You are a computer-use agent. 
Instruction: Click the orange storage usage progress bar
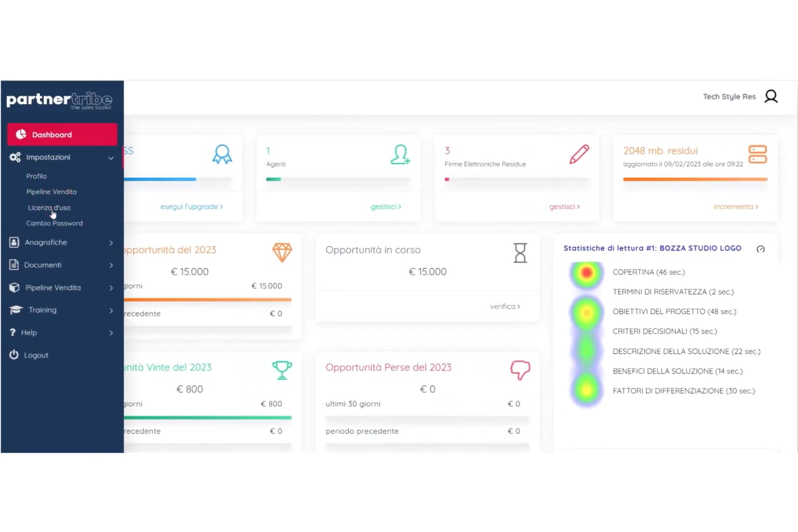coord(694,179)
